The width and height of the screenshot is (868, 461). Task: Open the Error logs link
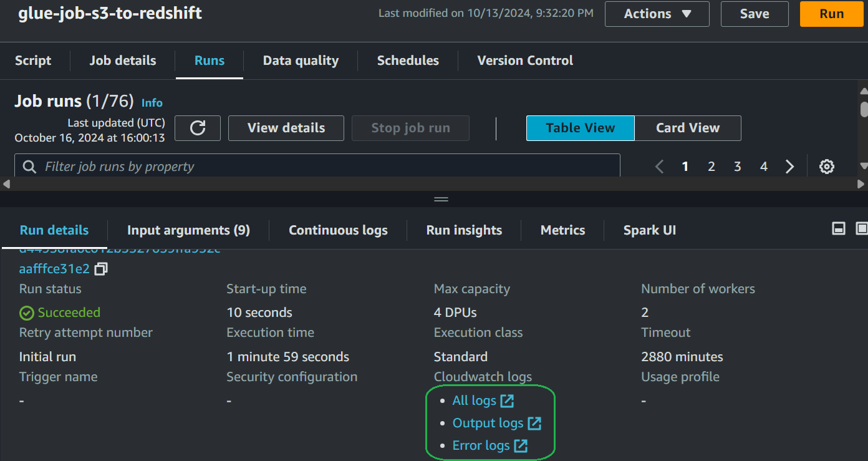tap(481, 446)
